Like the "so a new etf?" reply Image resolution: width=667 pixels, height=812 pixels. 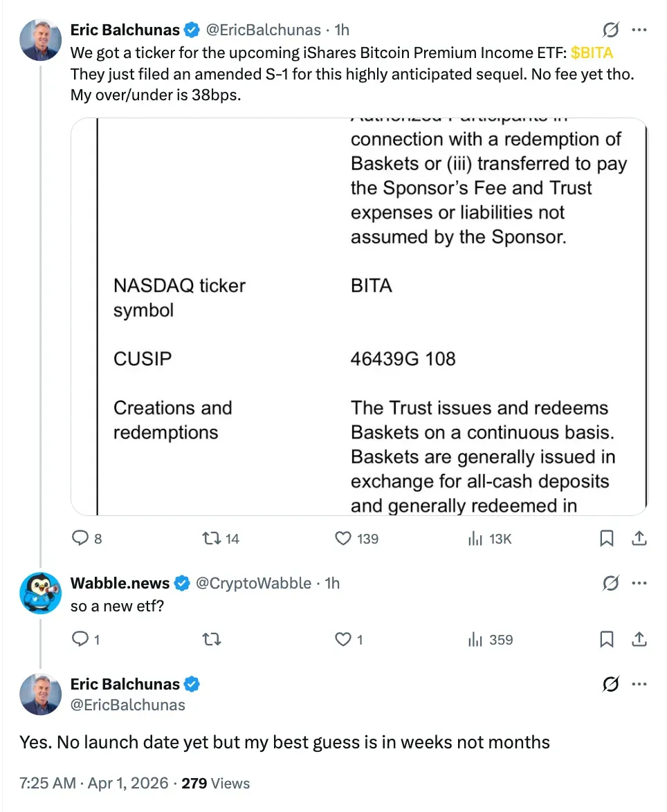pos(344,640)
